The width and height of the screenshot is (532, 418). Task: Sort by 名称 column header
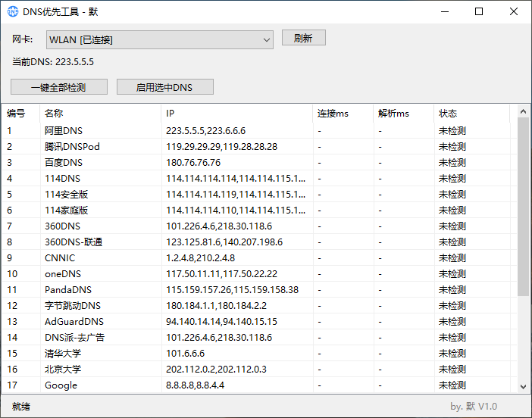[x=101, y=114]
